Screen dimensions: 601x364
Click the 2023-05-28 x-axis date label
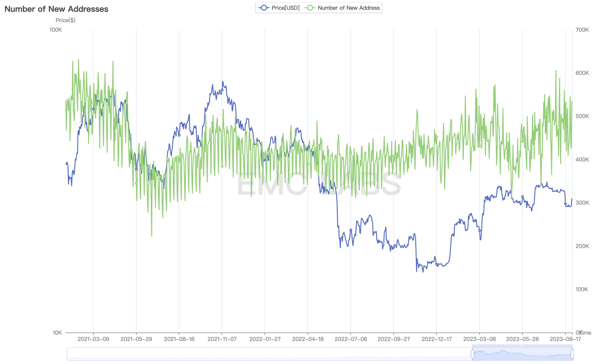(522, 339)
